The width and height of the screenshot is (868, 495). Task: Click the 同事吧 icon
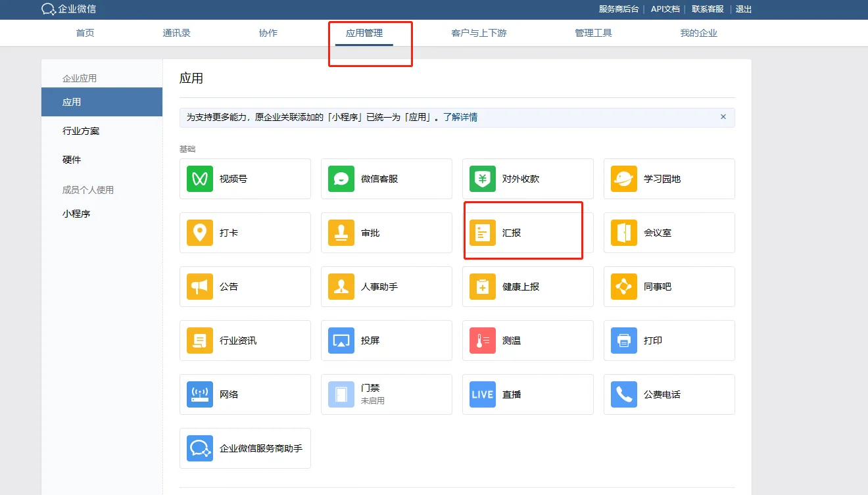coord(624,287)
